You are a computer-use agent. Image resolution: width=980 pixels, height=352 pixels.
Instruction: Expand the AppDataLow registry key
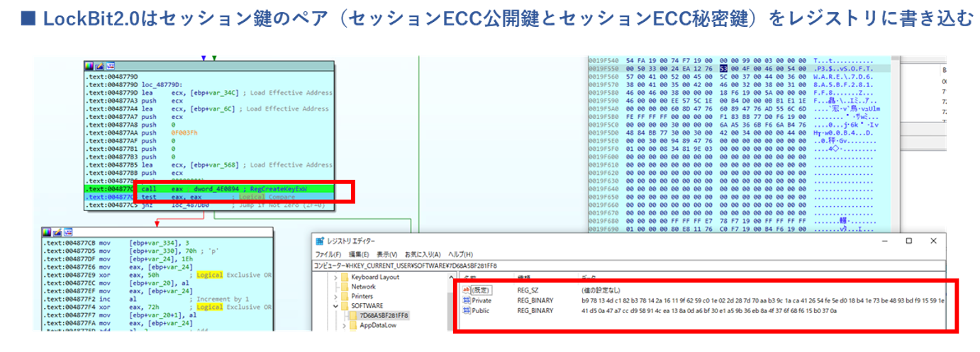(345, 325)
